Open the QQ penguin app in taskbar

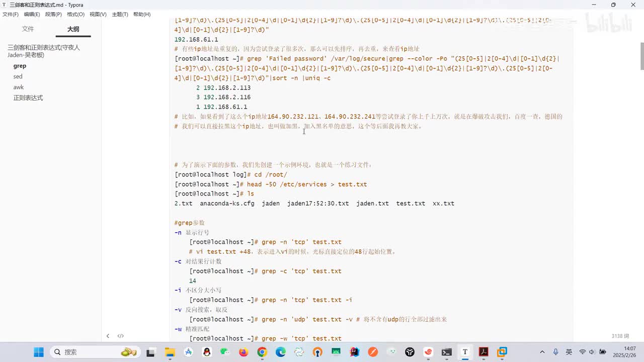pyautogui.click(x=207, y=352)
